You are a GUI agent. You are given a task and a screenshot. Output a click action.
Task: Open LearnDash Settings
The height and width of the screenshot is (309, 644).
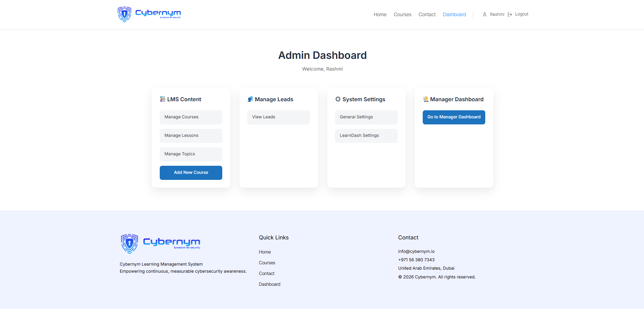point(366,136)
